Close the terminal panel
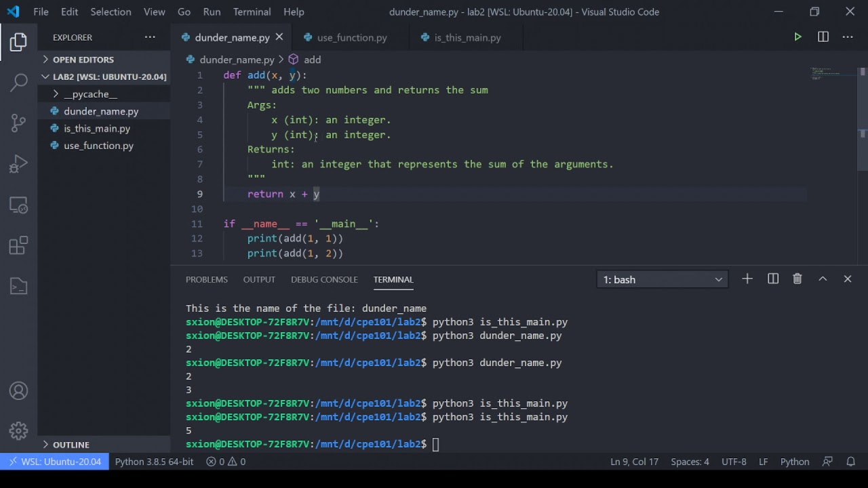The height and width of the screenshot is (488, 868). [848, 279]
